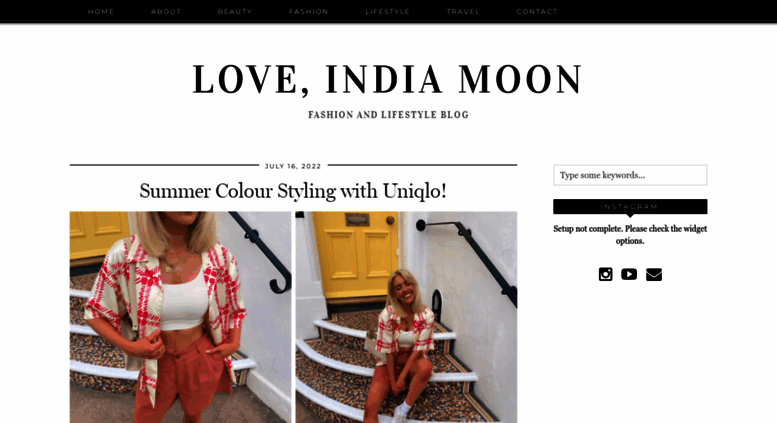Image resolution: width=777 pixels, height=423 pixels.
Task: Open the Fashion category
Action: [308, 11]
